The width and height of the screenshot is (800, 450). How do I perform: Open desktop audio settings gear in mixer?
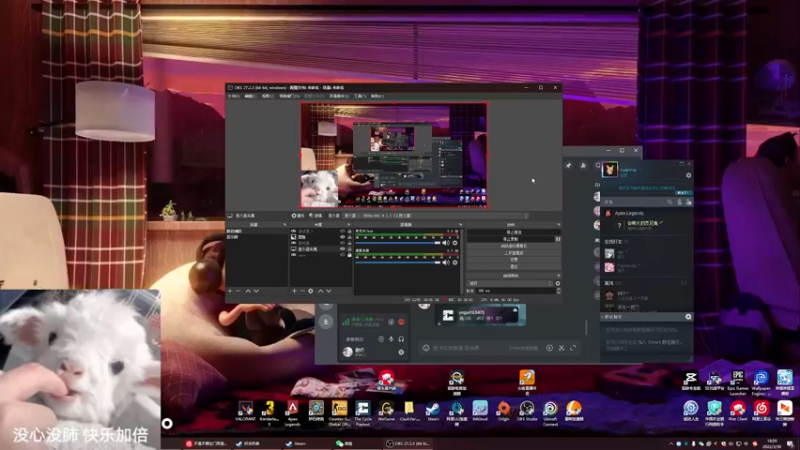pos(455,262)
